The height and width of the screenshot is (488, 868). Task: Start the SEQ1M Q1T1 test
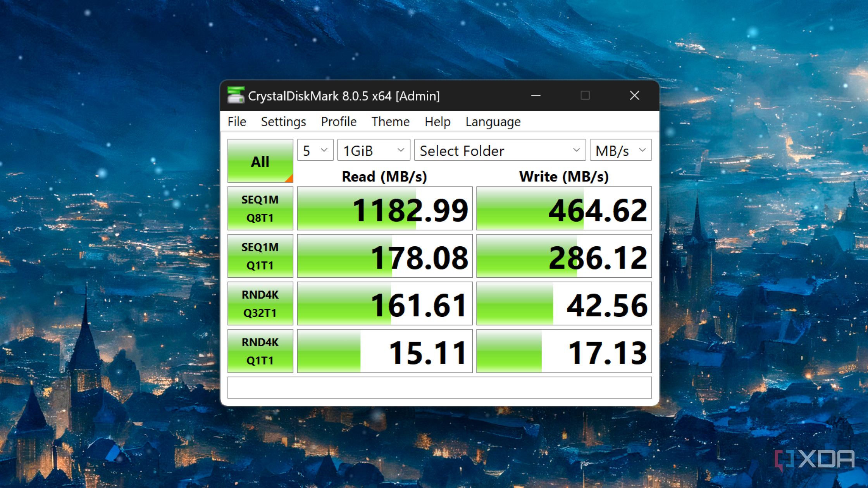click(x=260, y=256)
